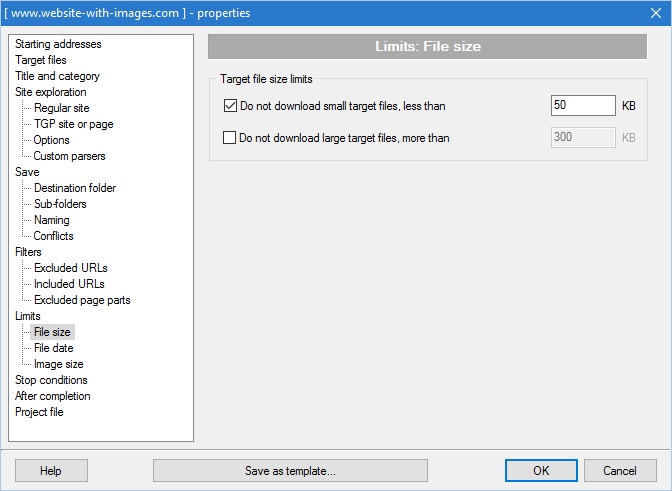The width and height of the screenshot is (672, 491).
Task: Go to Title and category page
Action: pos(57,76)
